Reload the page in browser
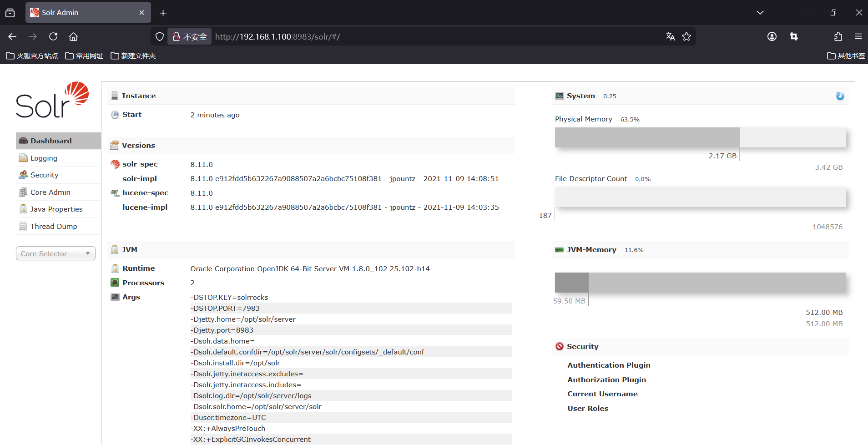868x445 pixels. pos(53,37)
